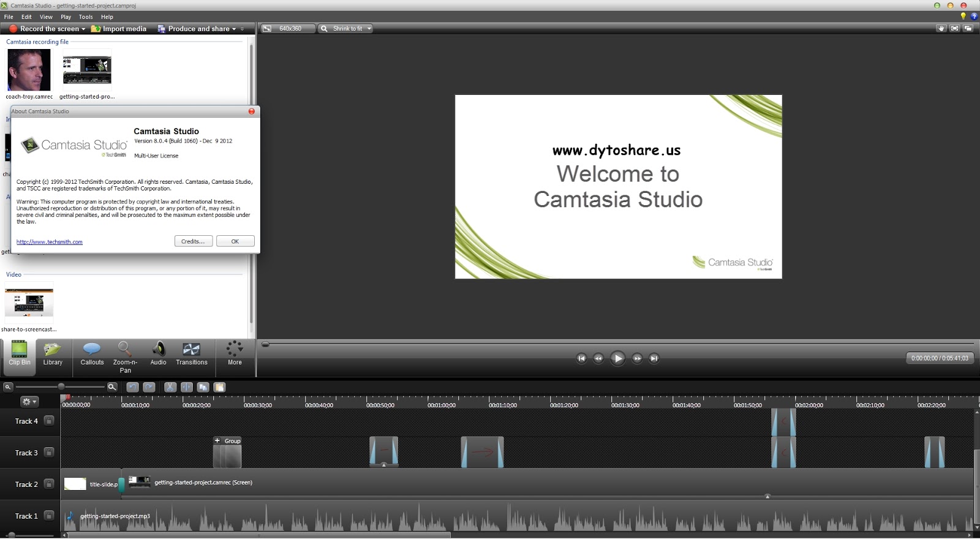Image resolution: width=980 pixels, height=539 pixels.
Task: Undo the last timeline action
Action: point(132,387)
